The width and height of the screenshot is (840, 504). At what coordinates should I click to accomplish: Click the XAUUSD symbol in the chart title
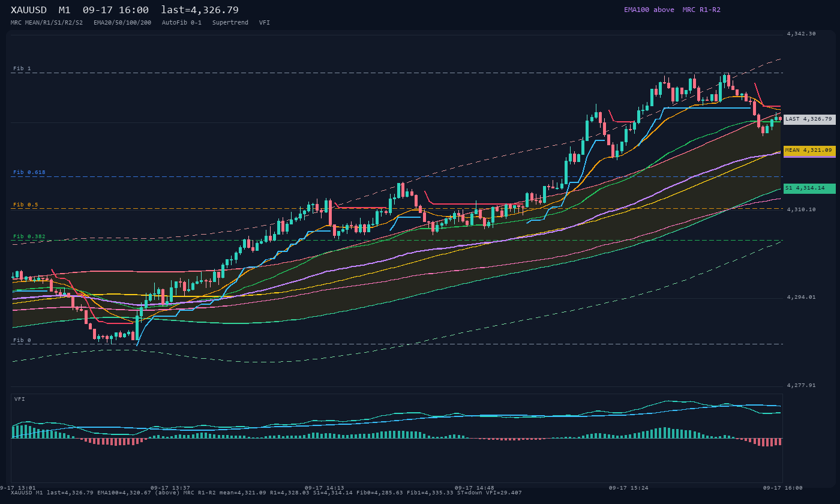click(x=29, y=10)
